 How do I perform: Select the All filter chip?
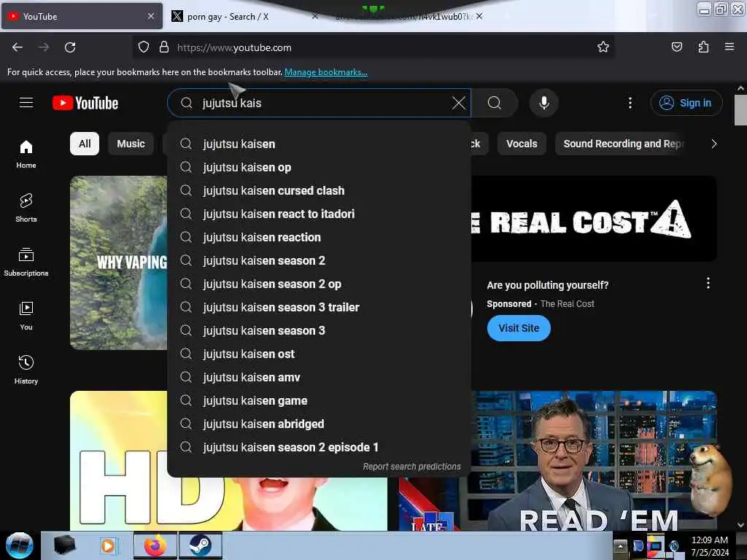click(x=85, y=144)
